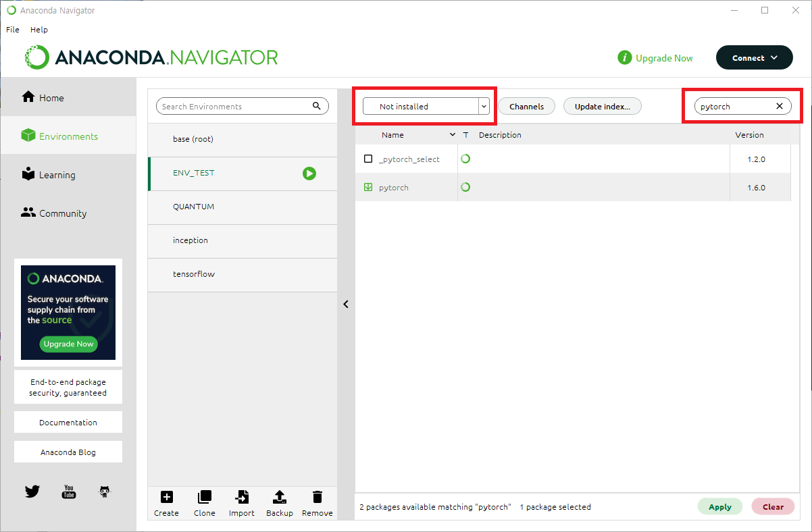Check the _pytorch_select package checkbox

[x=368, y=159]
